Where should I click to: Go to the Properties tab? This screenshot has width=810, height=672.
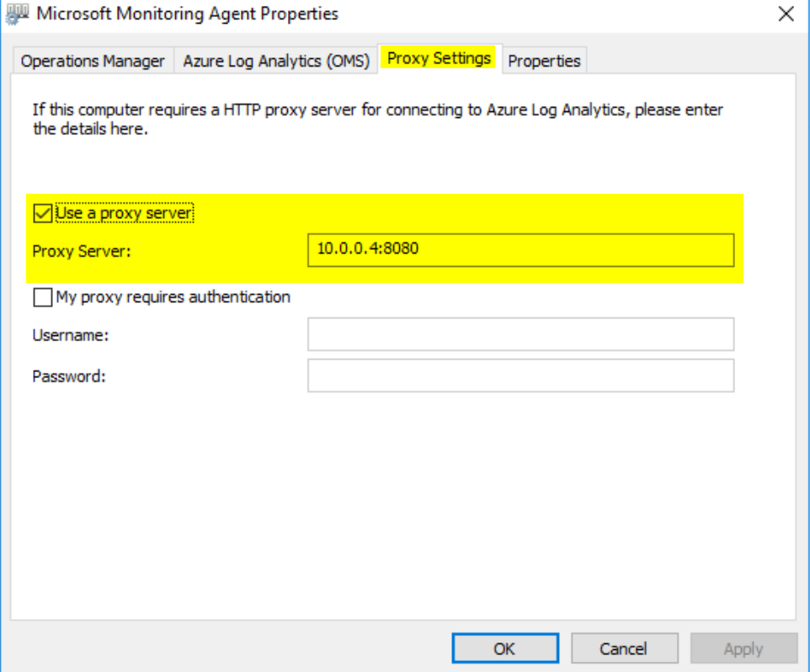click(x=545, y=61)
